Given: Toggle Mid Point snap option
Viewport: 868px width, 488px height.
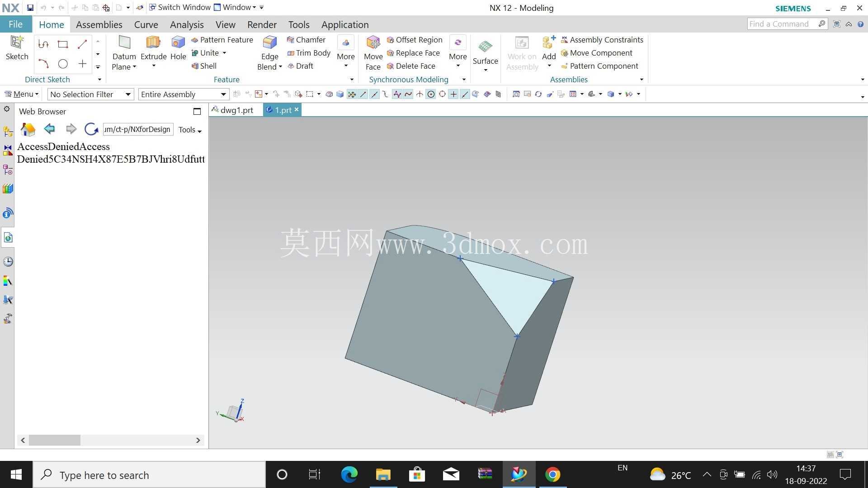Looking at the screenshot, I should coord(374,94).
